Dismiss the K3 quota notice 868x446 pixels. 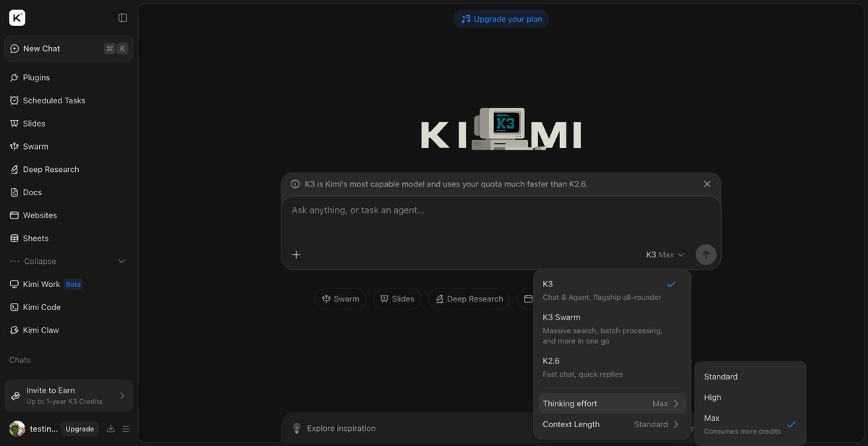[707, 184]
